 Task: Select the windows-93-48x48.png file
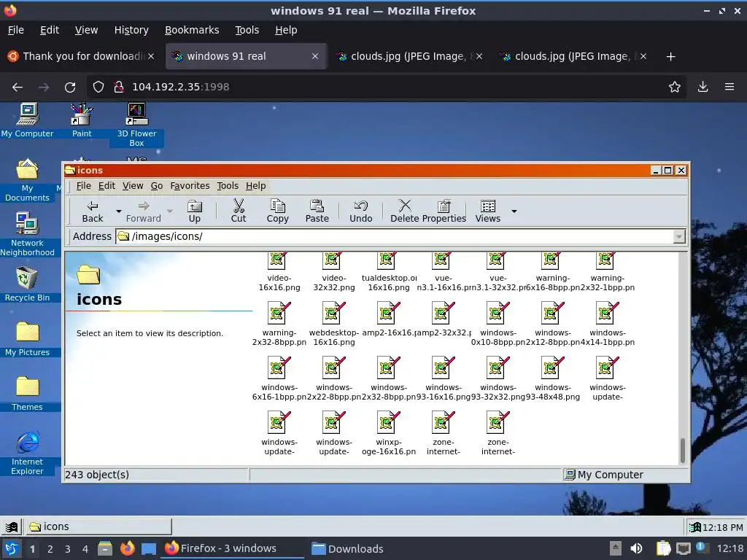(x=553, y=378)
